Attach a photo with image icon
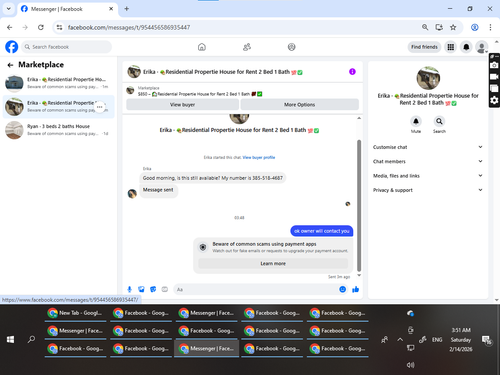 coord(141,289)
